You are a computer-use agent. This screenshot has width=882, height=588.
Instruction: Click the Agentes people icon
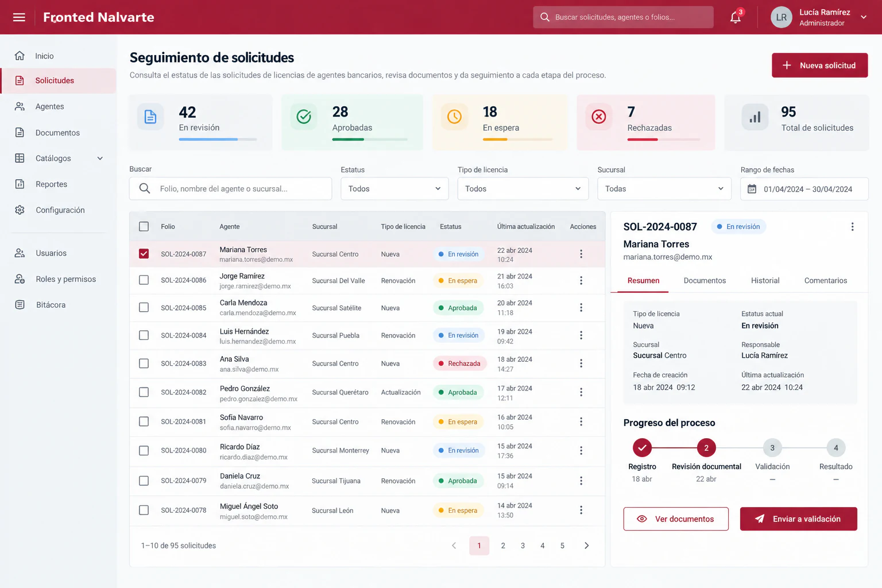click(20, 106)
